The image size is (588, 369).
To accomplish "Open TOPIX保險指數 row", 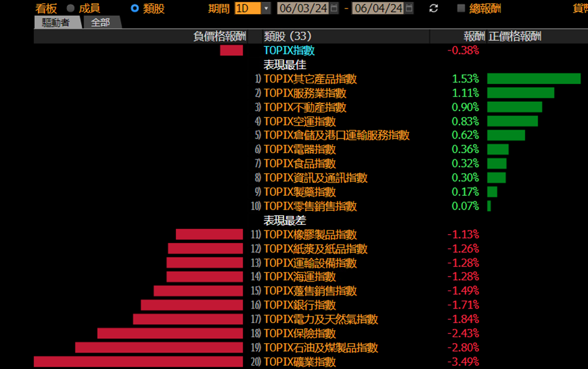I will click(x=299, y=333).
